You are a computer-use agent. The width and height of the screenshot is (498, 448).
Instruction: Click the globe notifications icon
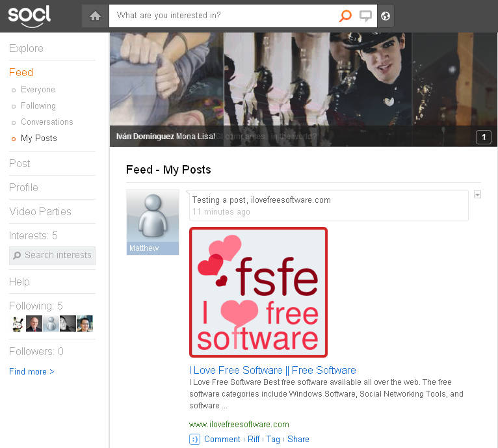click(x=386, y=16)
